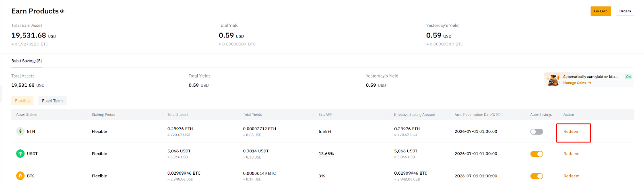Redeem the USDT savings
This screenshot has height=188, width=644.
coord(572,154)
